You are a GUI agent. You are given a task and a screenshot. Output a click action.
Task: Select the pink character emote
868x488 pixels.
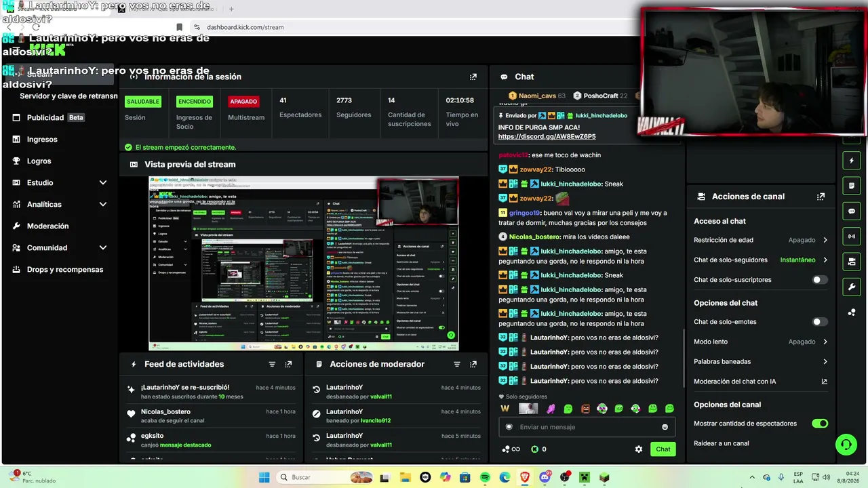551,408
